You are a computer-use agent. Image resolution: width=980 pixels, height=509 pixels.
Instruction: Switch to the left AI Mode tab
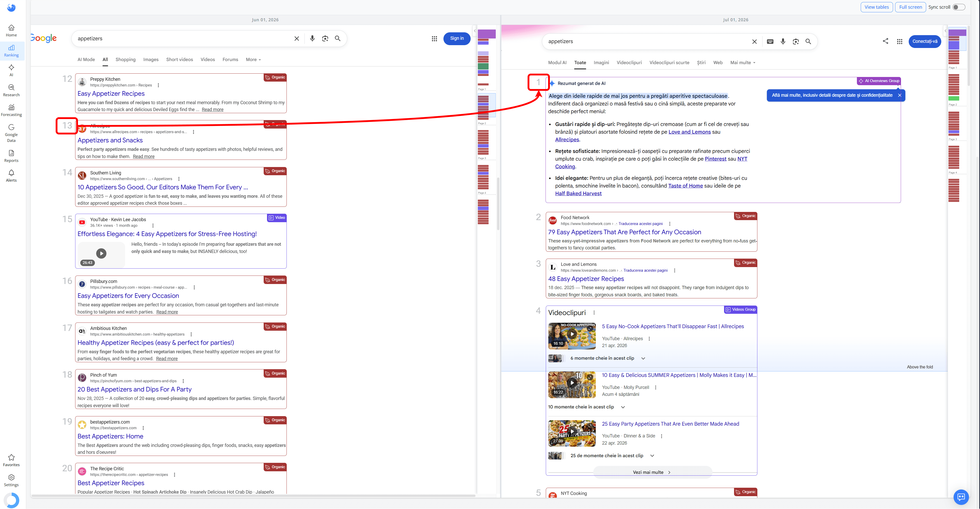tap(86, 59)
